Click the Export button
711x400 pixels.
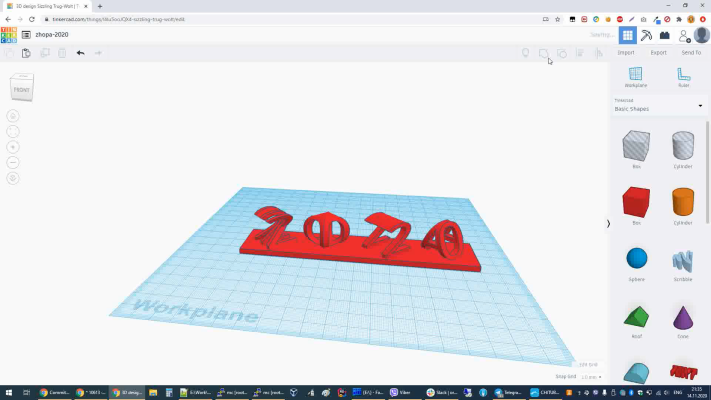coord(658,53)
